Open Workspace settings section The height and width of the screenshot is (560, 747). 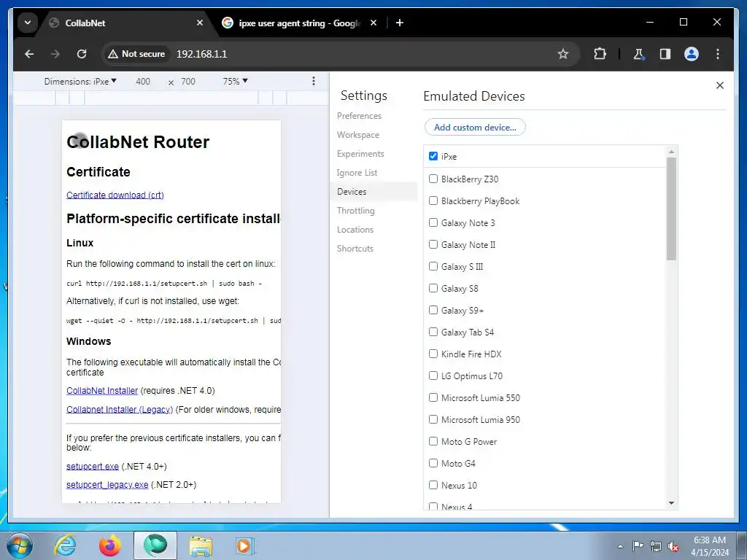click(x=357, y=135)
